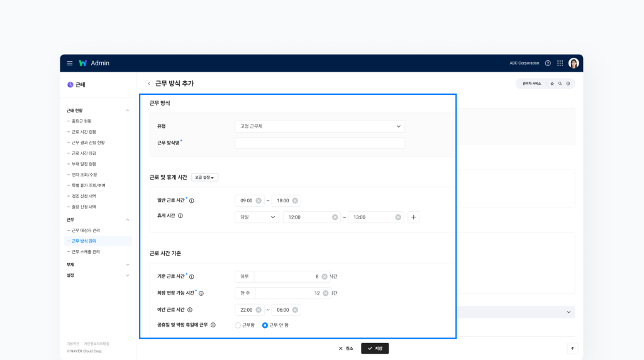Screen dimensions: 644x360
Task: Select the 근무함 radio option
Action: click(x=238, y=325)
